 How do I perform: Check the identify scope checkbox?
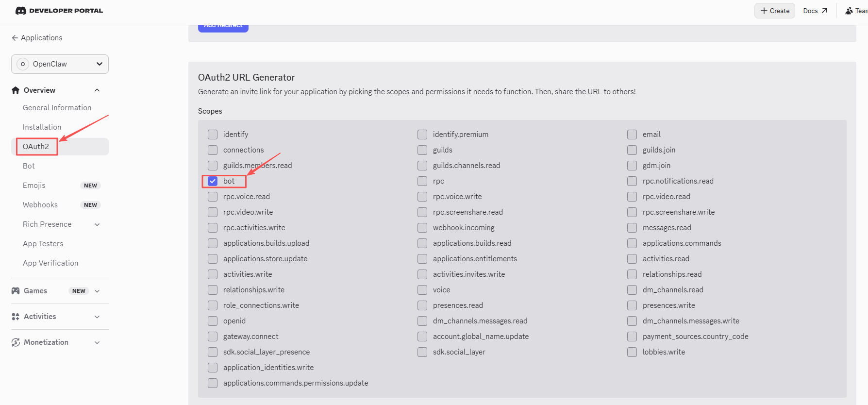[213, 135]
